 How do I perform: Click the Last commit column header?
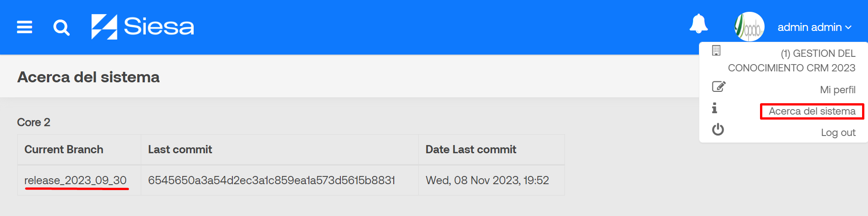[180, 149]
